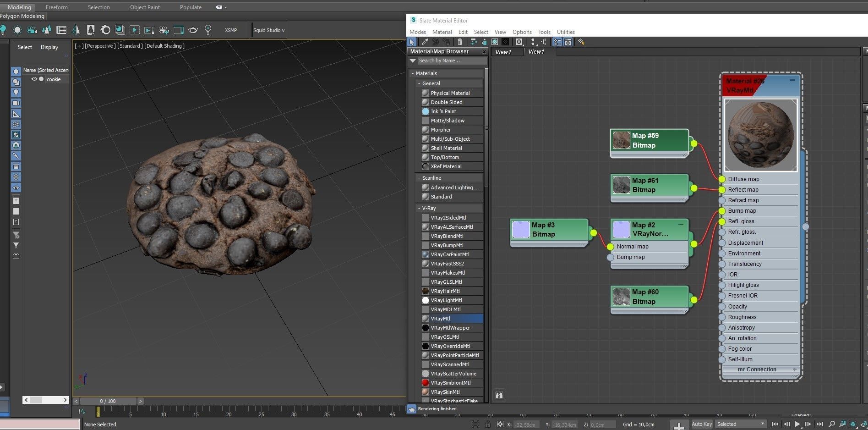
Task: Select the arrow Select tool in Slate toolbar
Action: pos(412,42)
